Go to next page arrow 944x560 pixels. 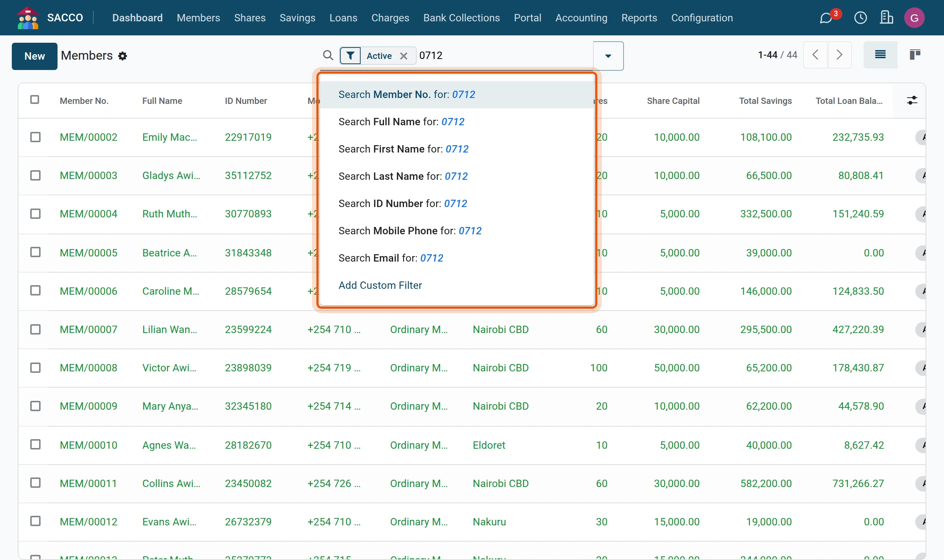(839, 55)
